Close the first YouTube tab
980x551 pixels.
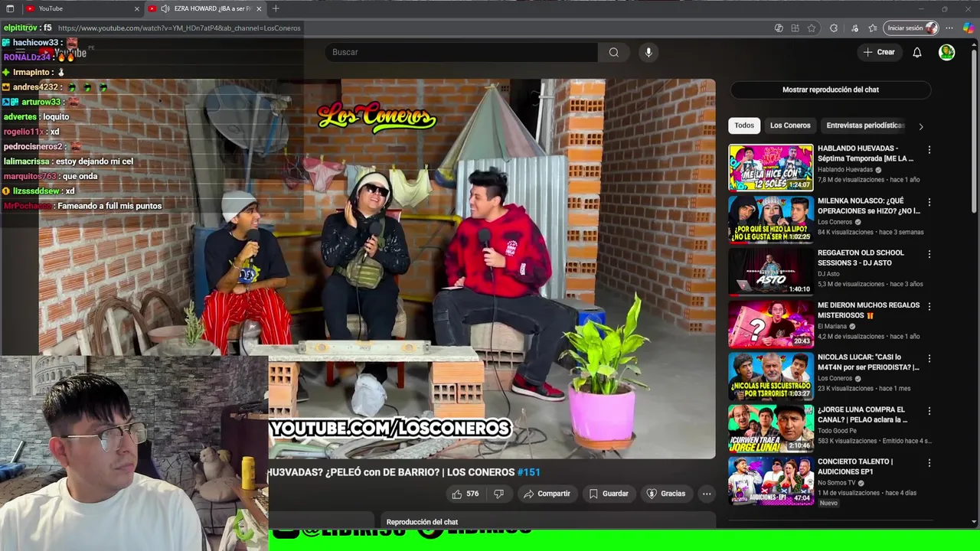click(137, 8)
